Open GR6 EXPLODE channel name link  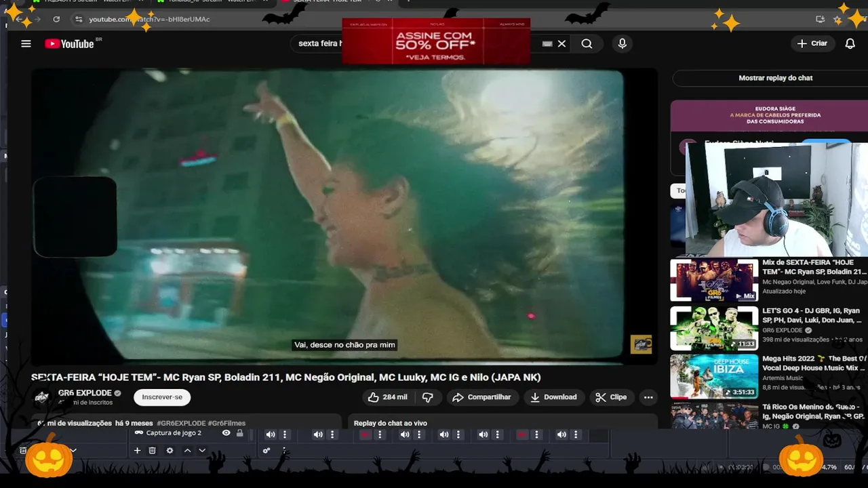click(85, 393)
